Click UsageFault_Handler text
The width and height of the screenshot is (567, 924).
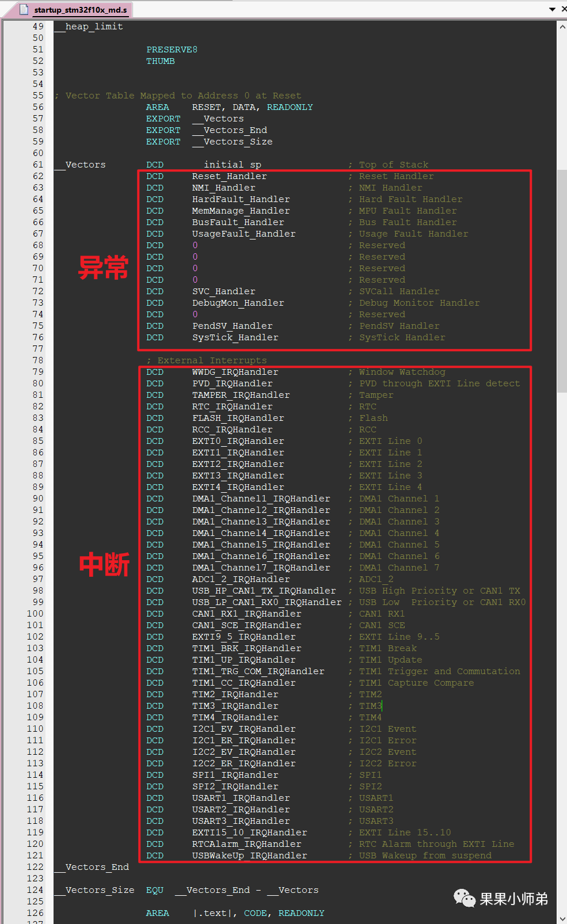click(x=243, y=234)
